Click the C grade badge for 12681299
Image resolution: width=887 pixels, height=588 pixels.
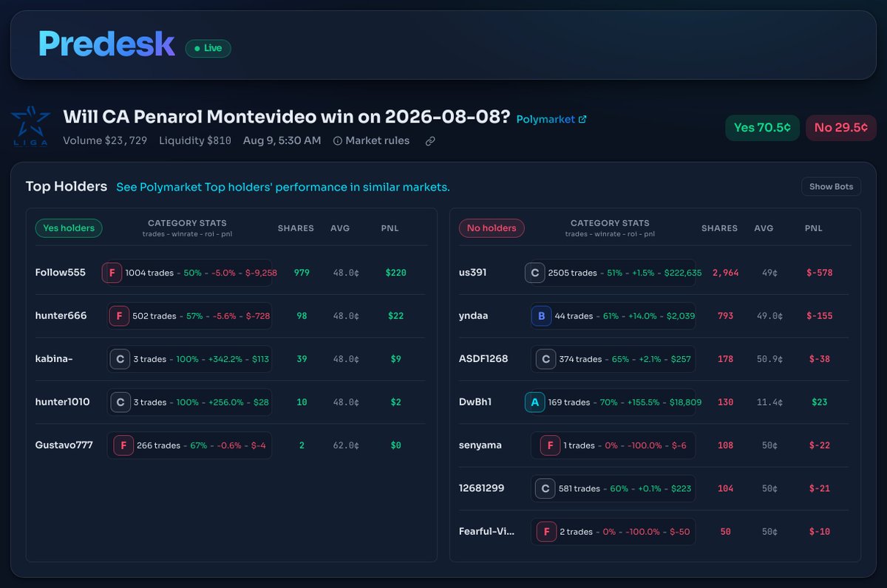click(545, 488)
